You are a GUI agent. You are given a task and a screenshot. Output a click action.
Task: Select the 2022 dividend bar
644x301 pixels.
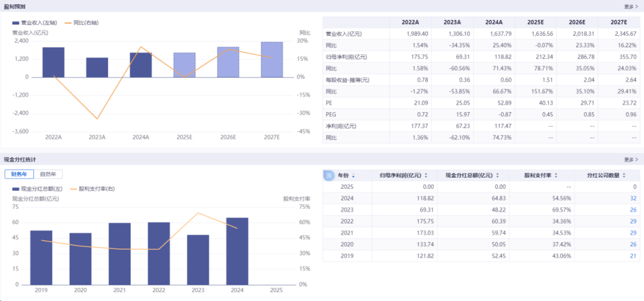click(x=159, y=253)
